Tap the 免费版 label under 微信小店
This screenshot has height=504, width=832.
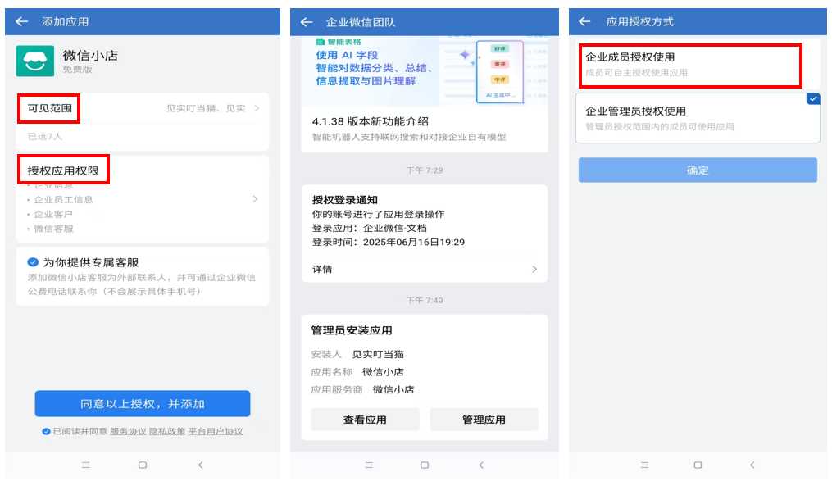click(78, 69)
